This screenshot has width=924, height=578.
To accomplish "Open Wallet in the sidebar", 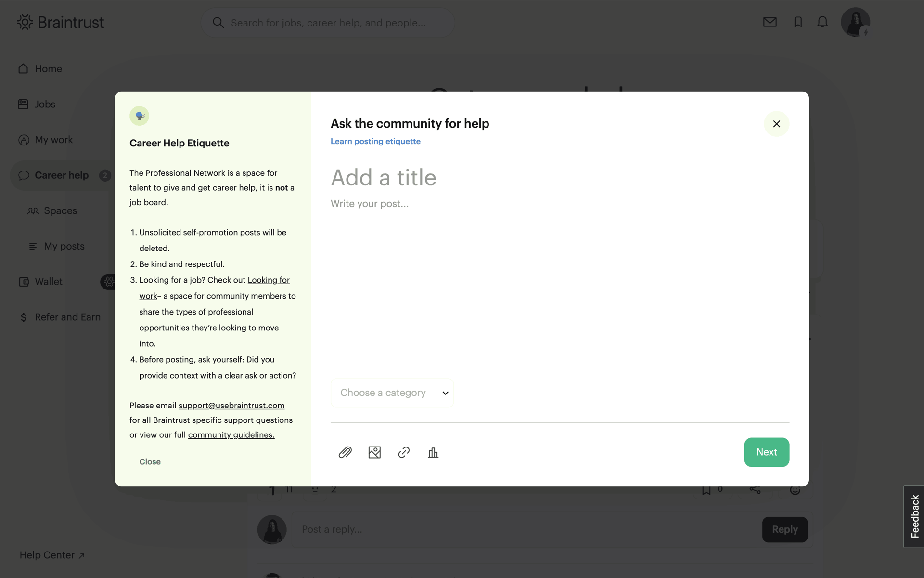I will (x=48, y=282).
